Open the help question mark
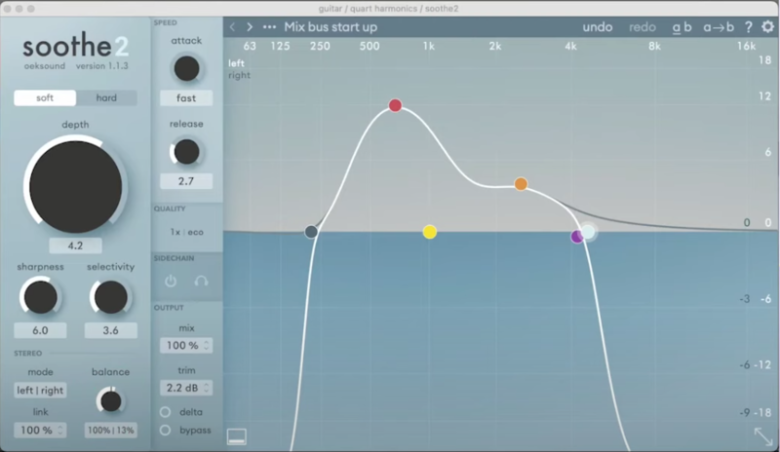780x452 pixels. tap(748, 27)
